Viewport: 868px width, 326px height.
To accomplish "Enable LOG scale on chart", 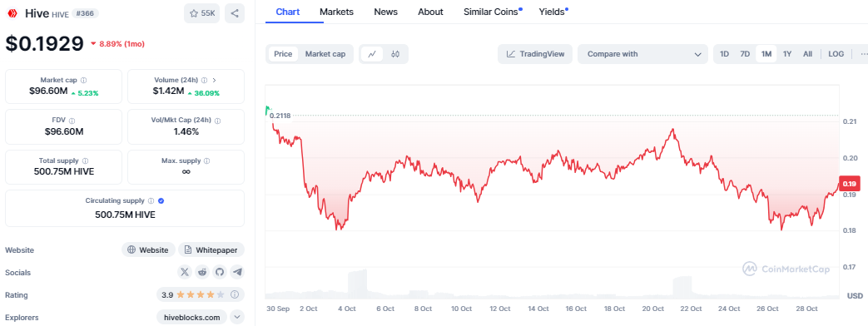I will point(836,54).
